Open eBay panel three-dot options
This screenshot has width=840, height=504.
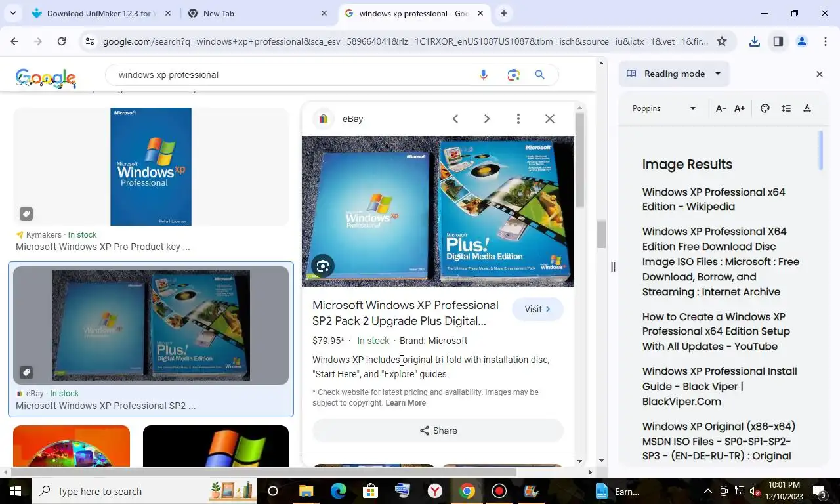pyautogui.click(x=518, y=119)
